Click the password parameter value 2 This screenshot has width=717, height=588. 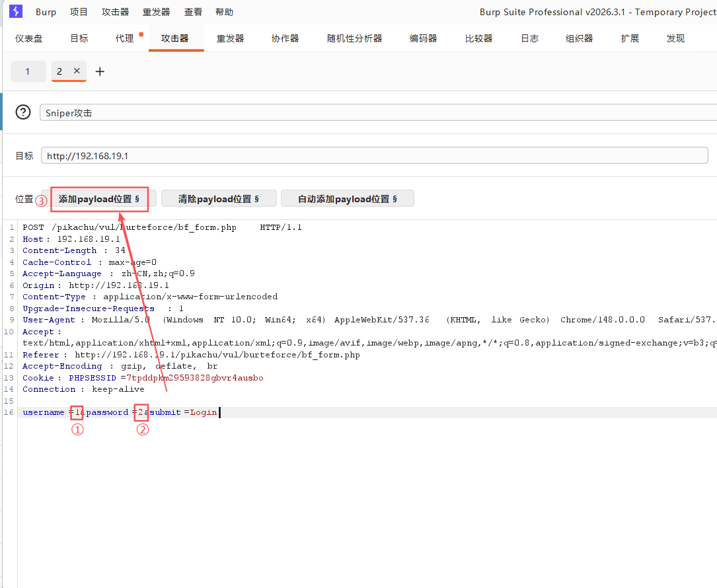coord(140,412)
